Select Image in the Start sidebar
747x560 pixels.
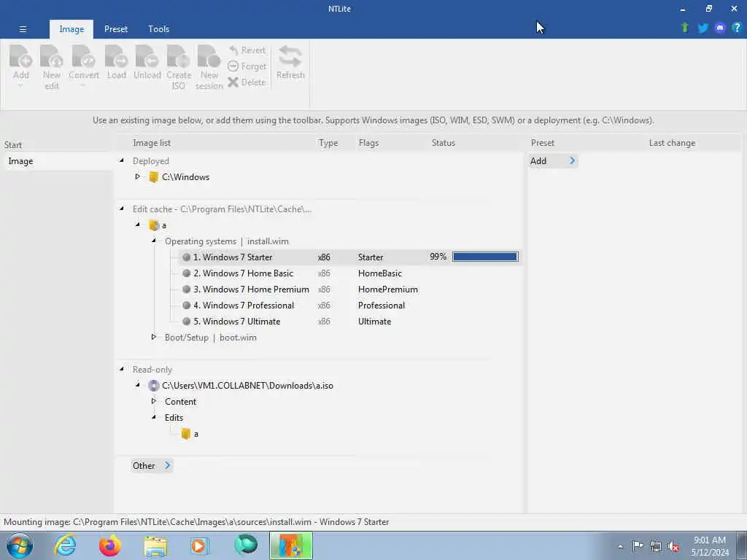pos(57,161)
